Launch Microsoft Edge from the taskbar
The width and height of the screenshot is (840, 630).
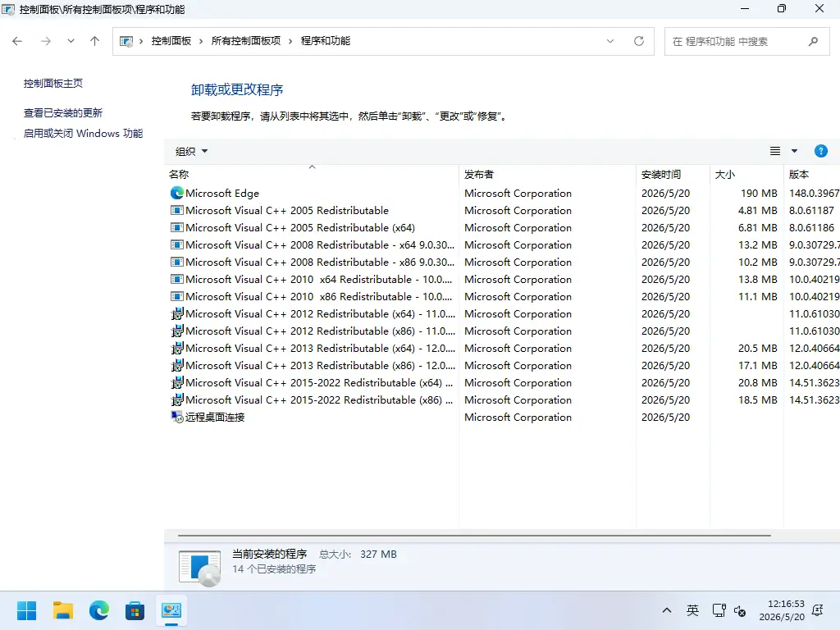pyautogui.click(x=99, y=610)
